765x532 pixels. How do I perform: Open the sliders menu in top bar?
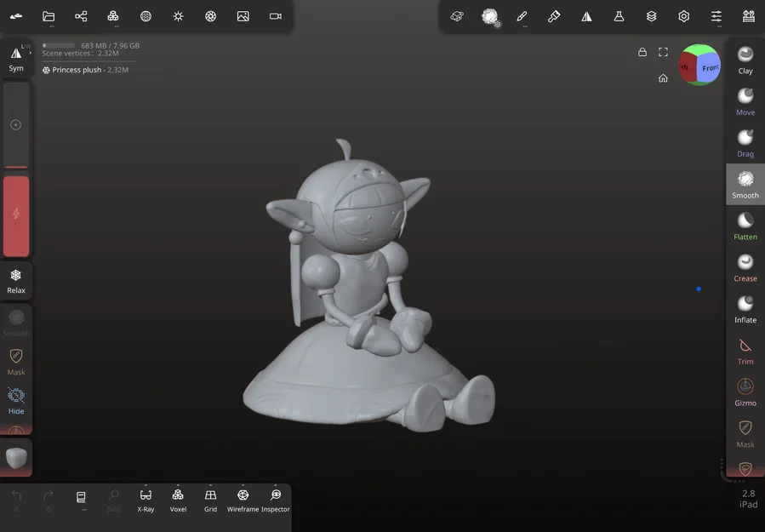(716, 16)
